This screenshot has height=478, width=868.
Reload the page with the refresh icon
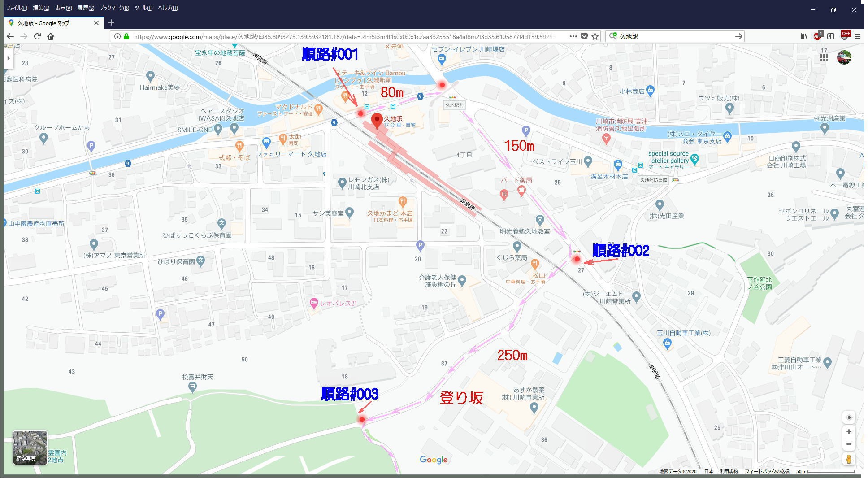pyautogui.click(x=37, y=36)
